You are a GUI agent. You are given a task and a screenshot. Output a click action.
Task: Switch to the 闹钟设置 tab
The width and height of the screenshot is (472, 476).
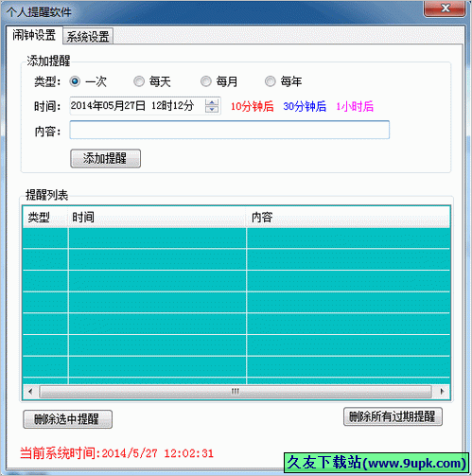click(34, 35)
